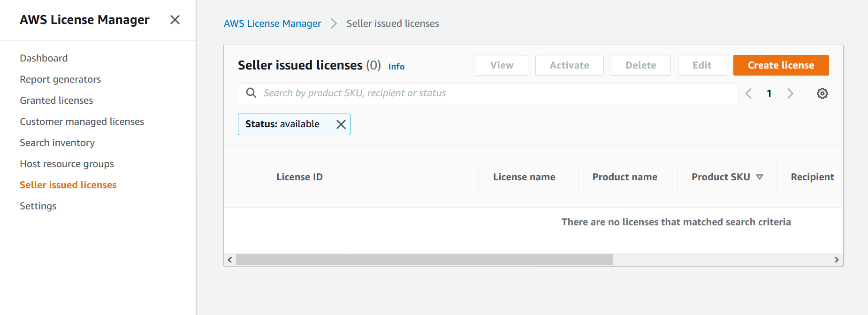Image resolution: width=868 pixels, height=315 pixels.
Task: Go to next page of licenses
Action: pyautogui.click(x=790, y=93)
